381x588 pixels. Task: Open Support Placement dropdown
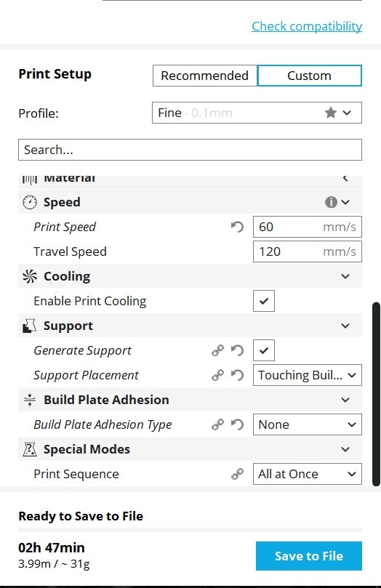coord(307,375)
